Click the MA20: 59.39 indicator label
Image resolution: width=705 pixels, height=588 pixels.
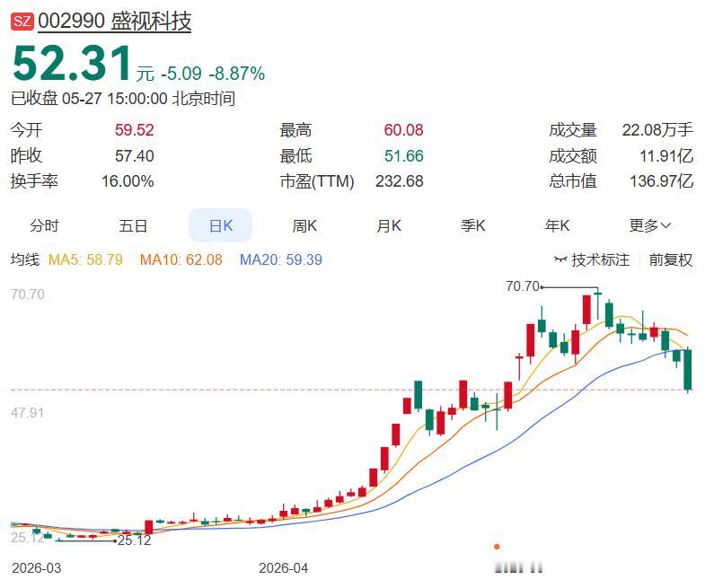click(x=281, y=259)
